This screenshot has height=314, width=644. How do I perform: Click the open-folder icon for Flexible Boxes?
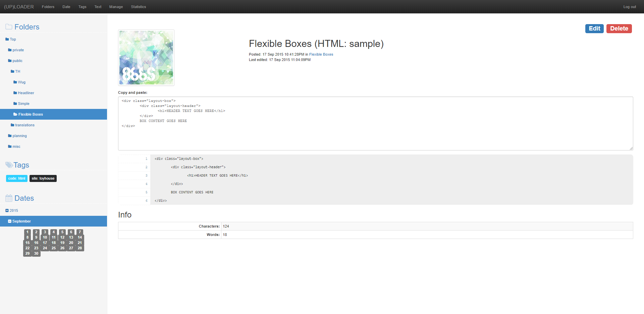15,114
